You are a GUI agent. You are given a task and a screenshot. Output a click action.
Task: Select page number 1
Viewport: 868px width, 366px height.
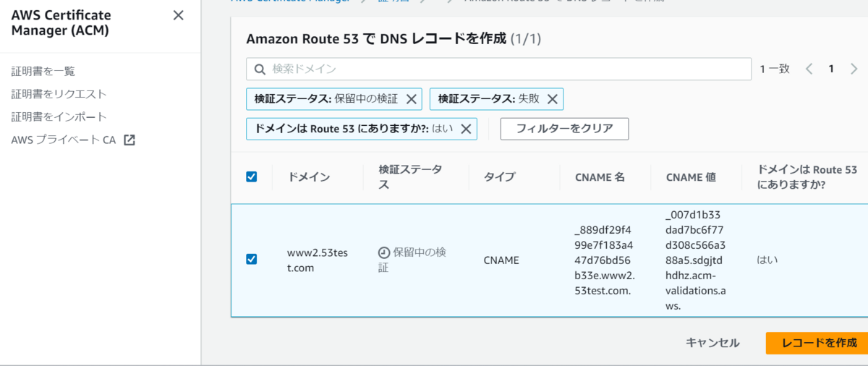(832, 69)
